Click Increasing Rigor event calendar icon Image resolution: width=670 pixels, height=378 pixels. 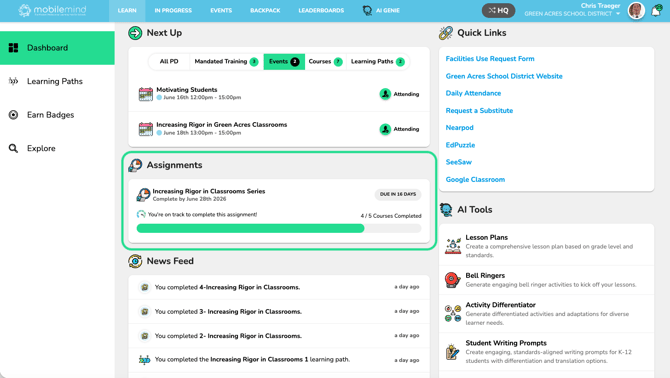[146, 129]
